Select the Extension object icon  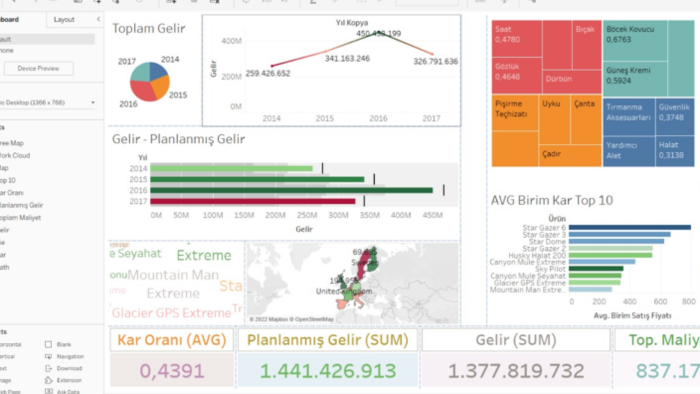click(48, 380)
